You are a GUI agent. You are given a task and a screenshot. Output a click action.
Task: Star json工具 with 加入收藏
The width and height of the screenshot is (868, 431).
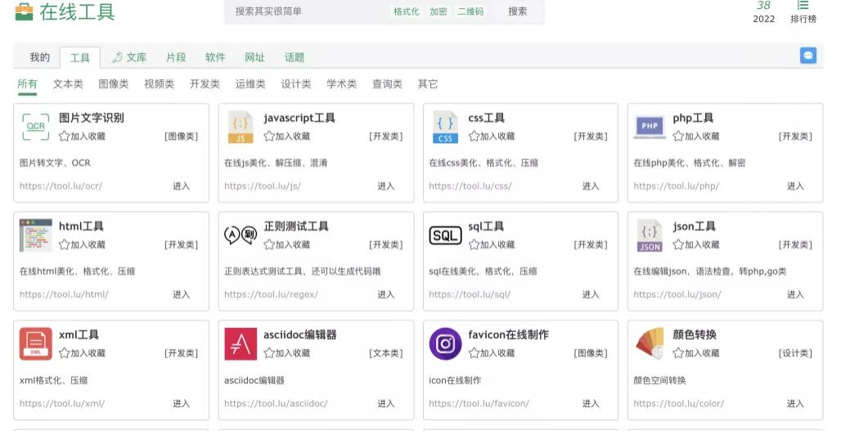[x=696, y=245]
